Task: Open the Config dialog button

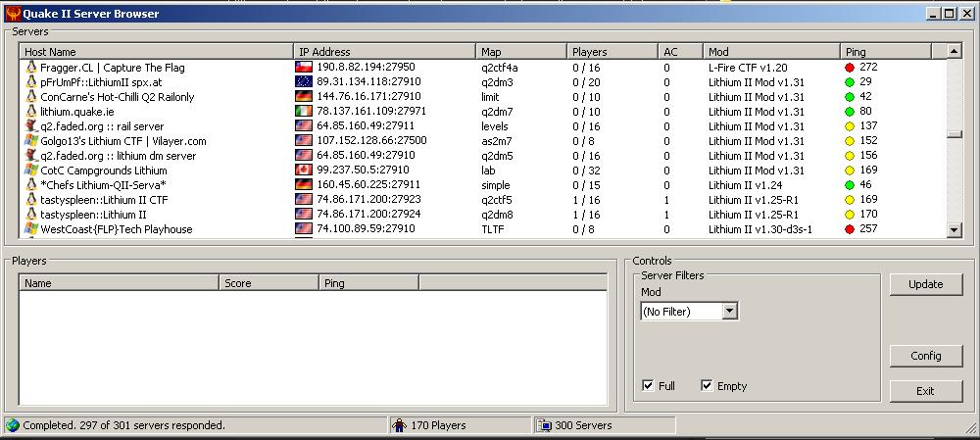Action: 925,356
